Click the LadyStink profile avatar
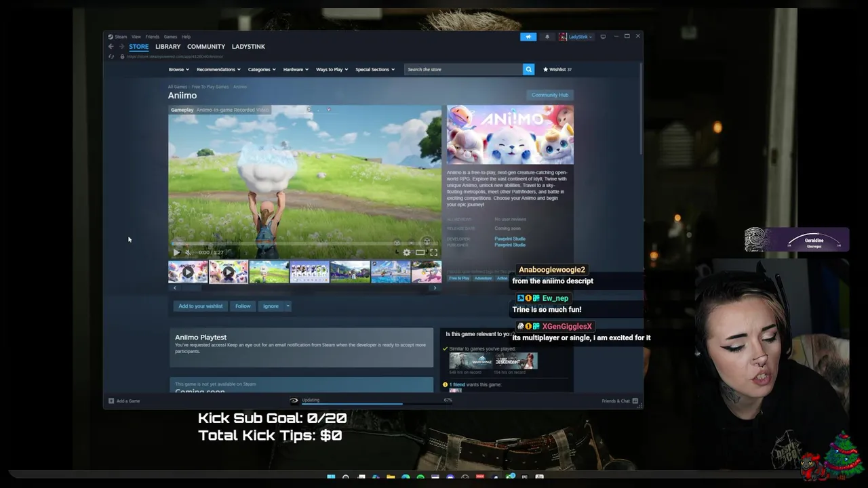Image resolution: width=868 pixels, height=488 pixels. tap(563, 37)
